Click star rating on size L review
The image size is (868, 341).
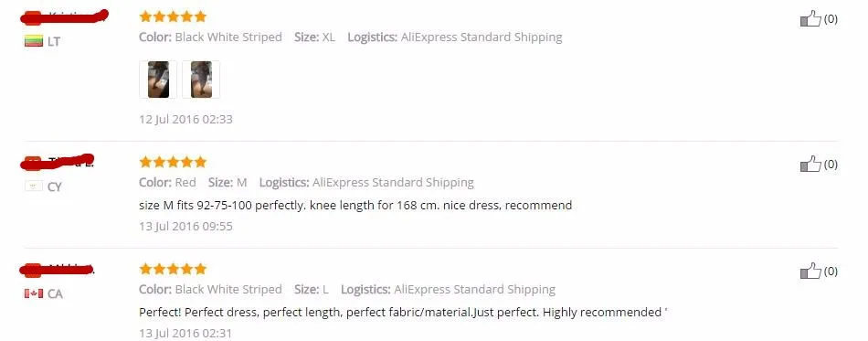(x=173, y=269)
